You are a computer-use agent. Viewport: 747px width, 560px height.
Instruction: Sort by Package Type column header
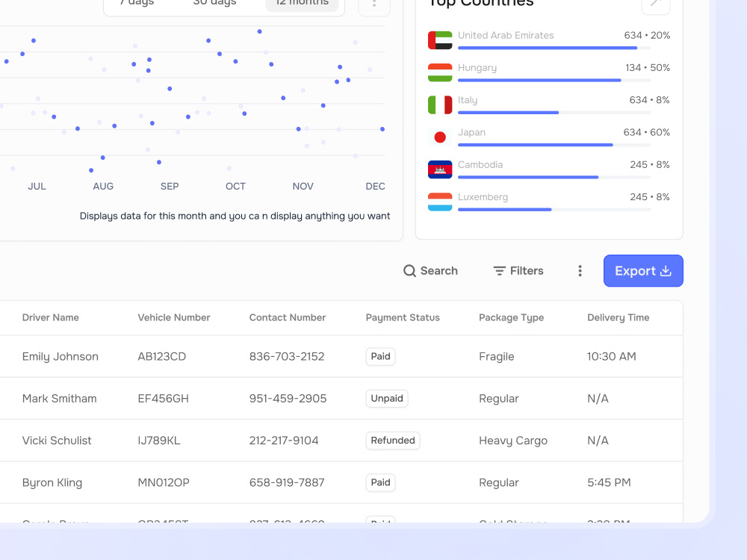[x=511, y=317]
